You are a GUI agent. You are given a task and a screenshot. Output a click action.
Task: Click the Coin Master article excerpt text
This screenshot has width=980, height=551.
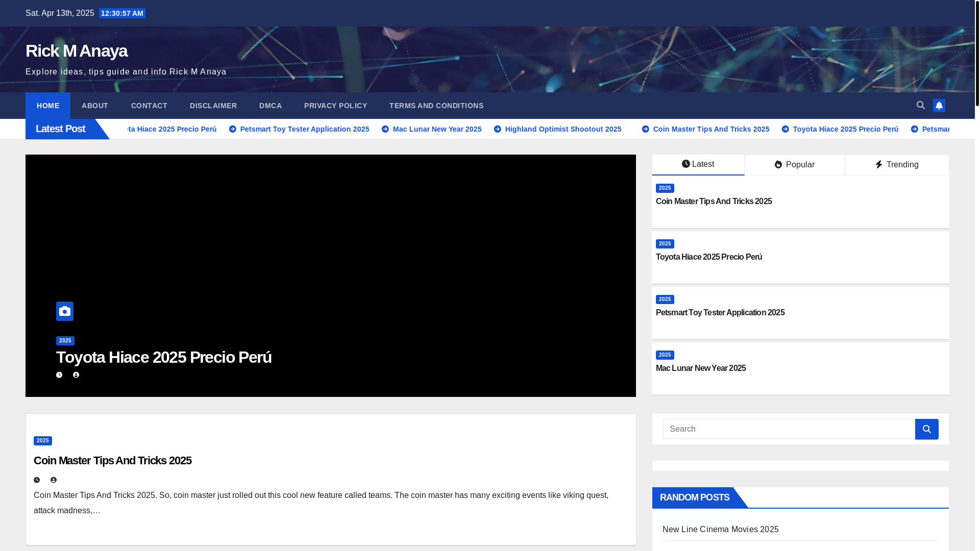tap(321, 503)
